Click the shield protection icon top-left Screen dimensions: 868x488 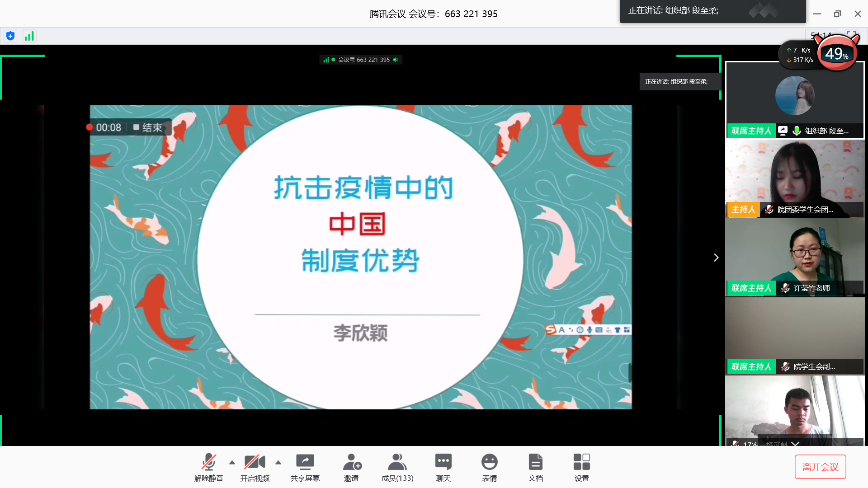pos(10,36)
